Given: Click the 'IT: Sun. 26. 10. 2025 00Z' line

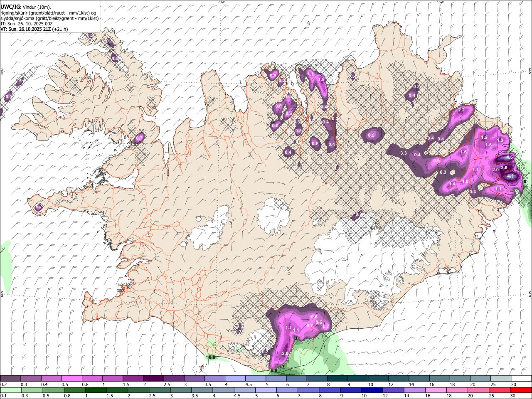Looking at the screenshot, I should point(26,24).
